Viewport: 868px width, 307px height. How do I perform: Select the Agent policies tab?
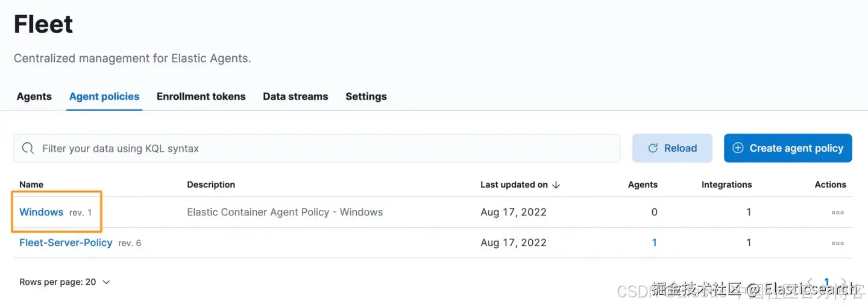coord(104,97)
